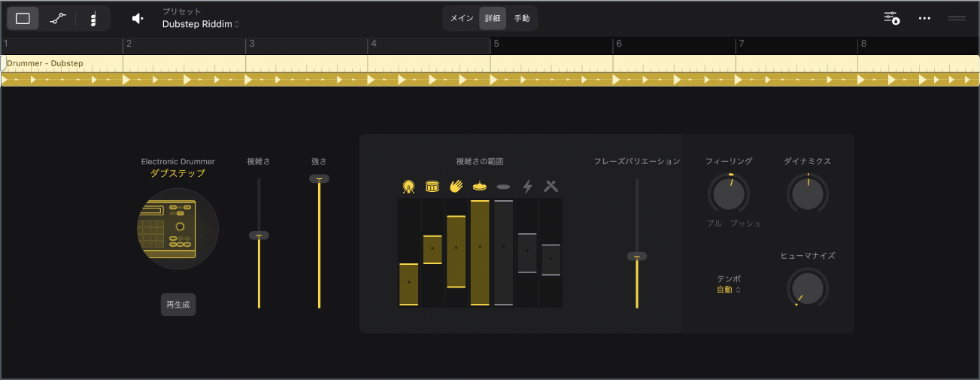The image size is (980, 380).
Task: Enable the cymbal icon
Action: (x=504, y=186)
